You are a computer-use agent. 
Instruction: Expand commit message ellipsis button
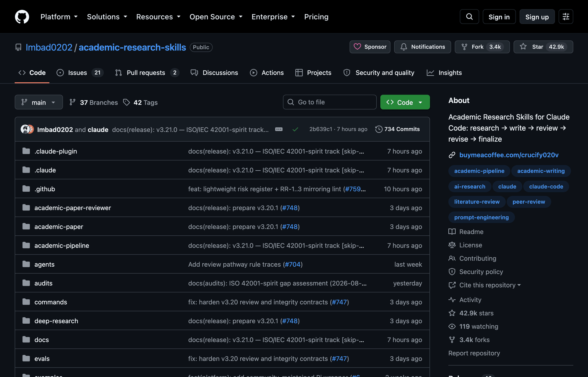(x=279, y=129)
